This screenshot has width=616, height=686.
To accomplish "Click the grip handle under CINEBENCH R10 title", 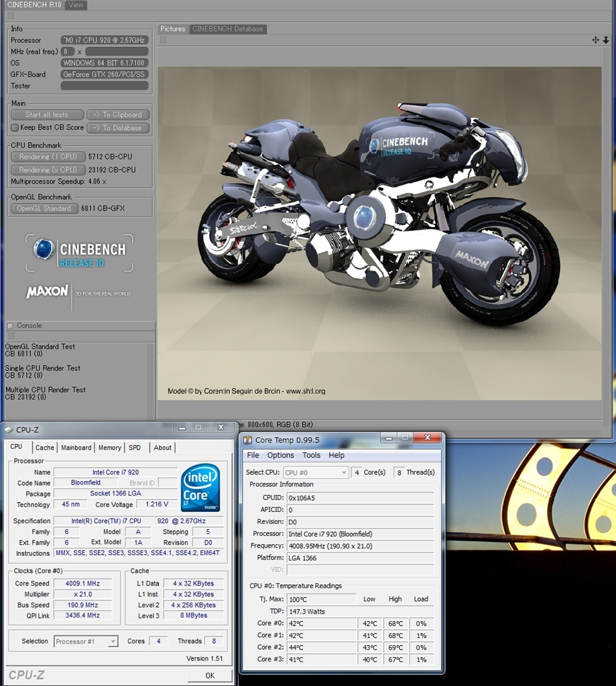I will tap(10, 15).
